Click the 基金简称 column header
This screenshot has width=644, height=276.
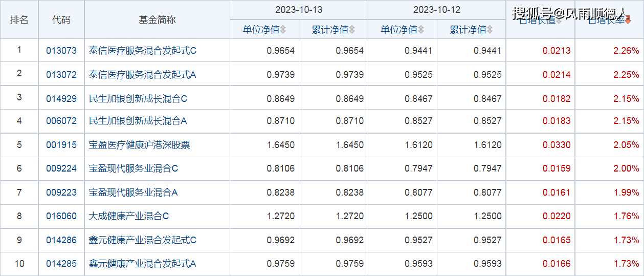[x=157, y=20]
